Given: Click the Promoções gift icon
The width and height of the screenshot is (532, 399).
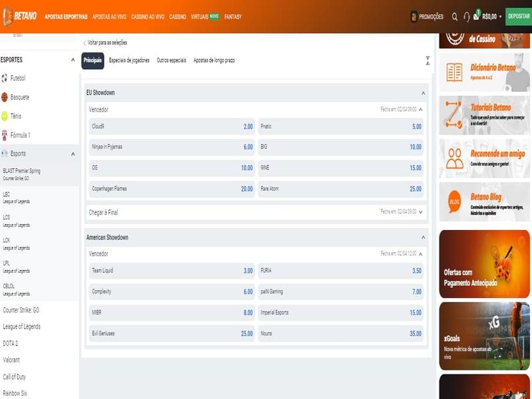Looking at the screenshot, I should (x=414, y=16).
